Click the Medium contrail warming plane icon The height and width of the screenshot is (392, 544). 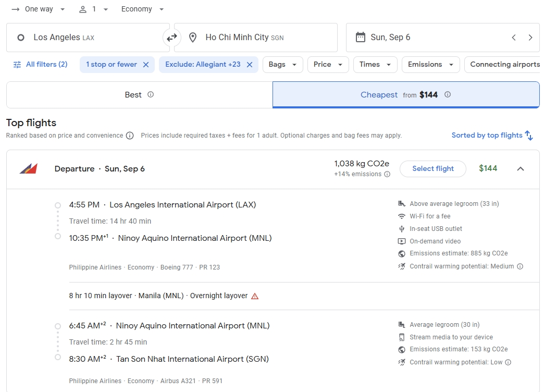pos(401,267)
